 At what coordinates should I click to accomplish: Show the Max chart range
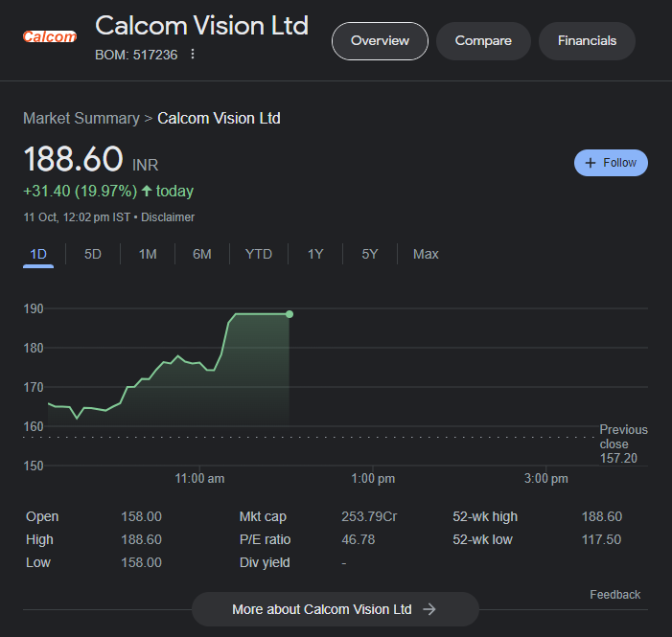click(426, 254)
